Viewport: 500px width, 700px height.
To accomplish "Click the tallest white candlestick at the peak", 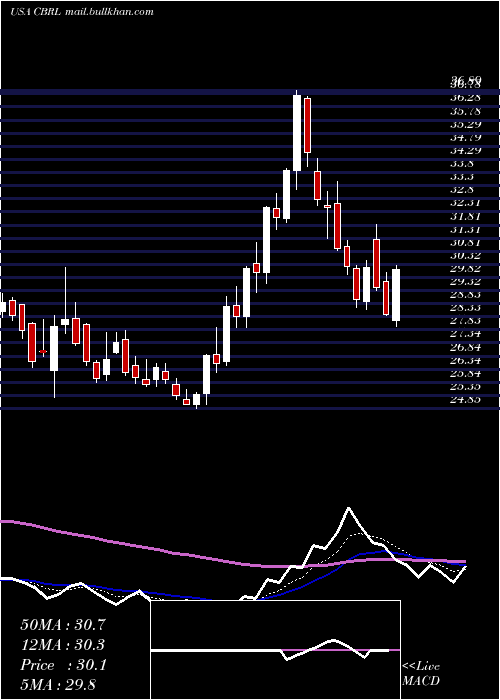I will click(x=297, y=133).
